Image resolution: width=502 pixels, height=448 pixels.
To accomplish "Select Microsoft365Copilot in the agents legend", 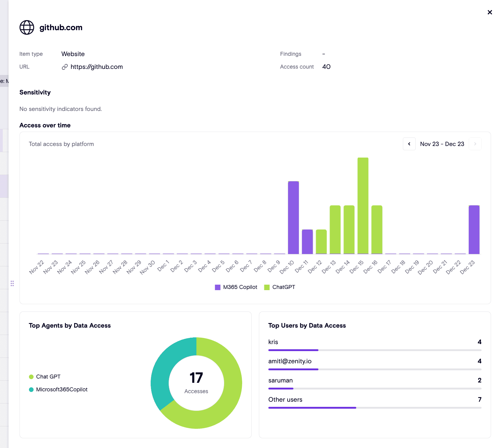I will click(58, 389).
